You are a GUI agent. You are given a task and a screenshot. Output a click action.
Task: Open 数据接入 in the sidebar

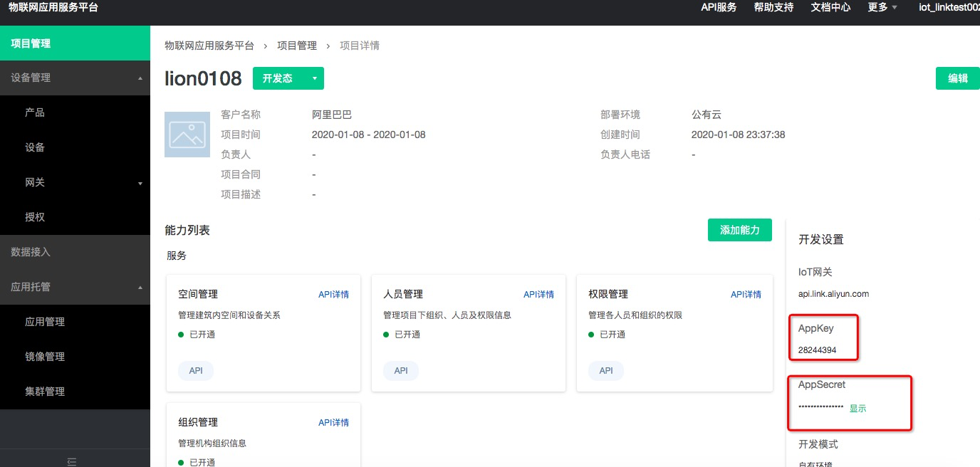pyautogui.click(x=75, y=252)
